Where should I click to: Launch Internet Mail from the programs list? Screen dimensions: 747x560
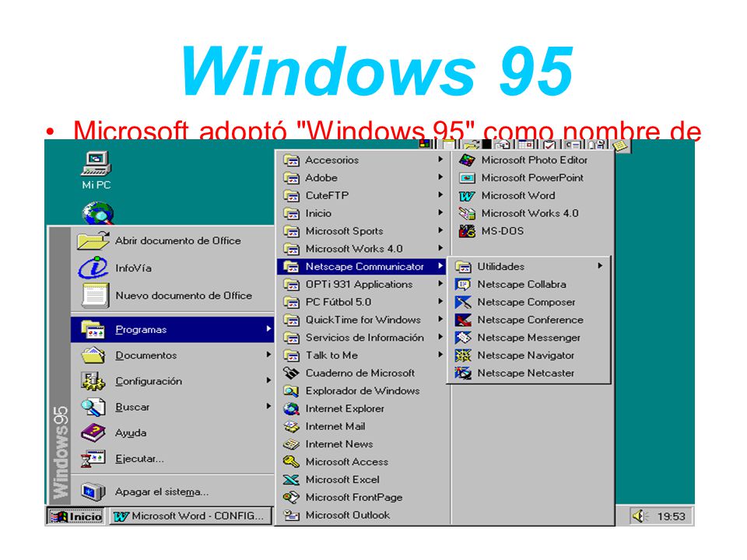pos(362,426)
